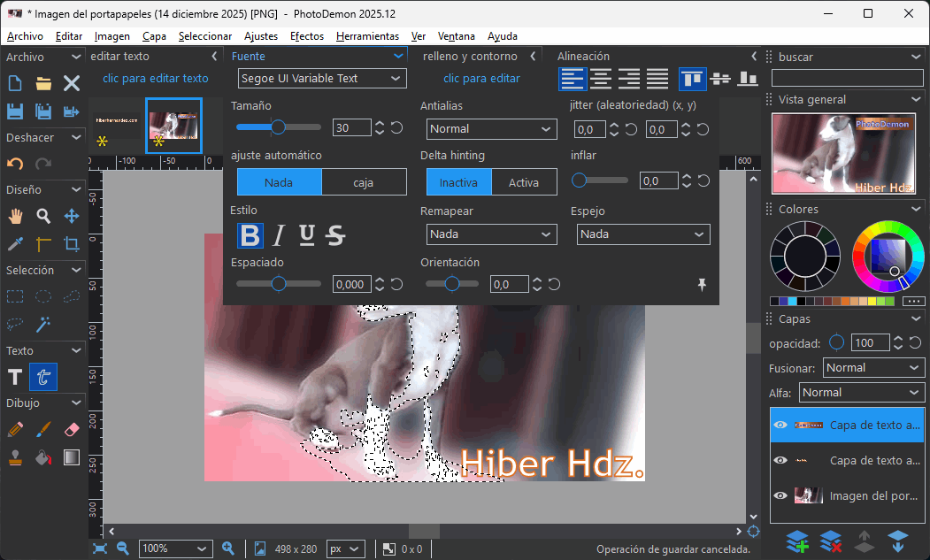Pick the Eraser drawing tool
The height and width of the screenshot is (560, 930).
(72, 430)
